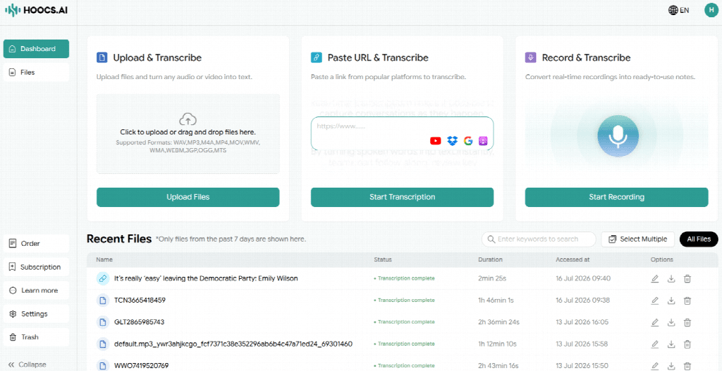Screen dimensions: 722x371
Task: Delete the Emily Wilson file
Action: click(687, 278)
